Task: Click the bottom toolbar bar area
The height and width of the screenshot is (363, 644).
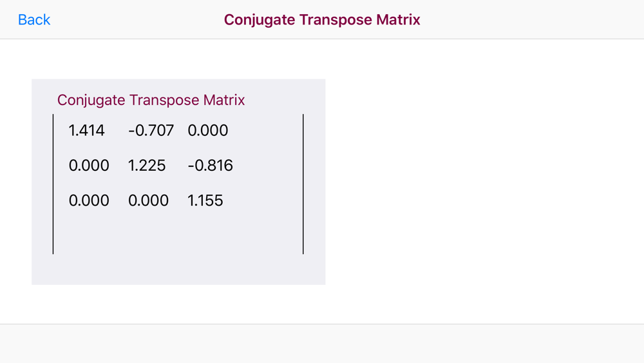Action: coord(322,343)
